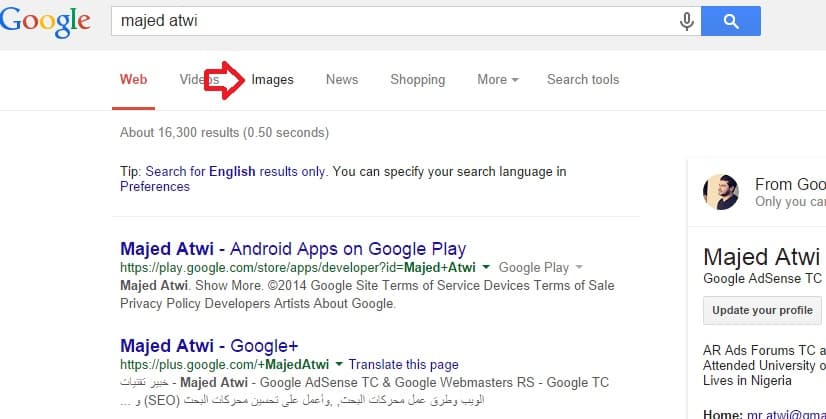Click the red arrow pointing at Images

[224, 80]
